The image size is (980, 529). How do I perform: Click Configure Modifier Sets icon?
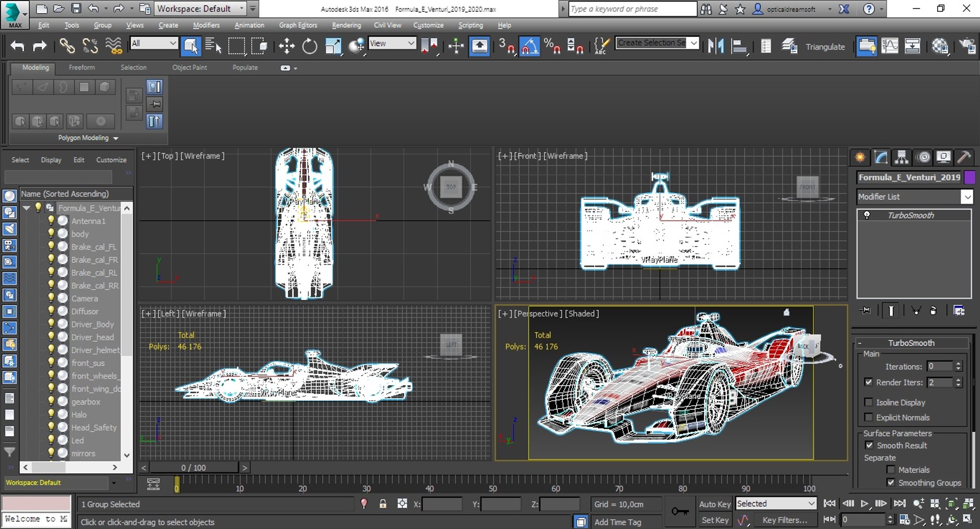click(959, 310)
